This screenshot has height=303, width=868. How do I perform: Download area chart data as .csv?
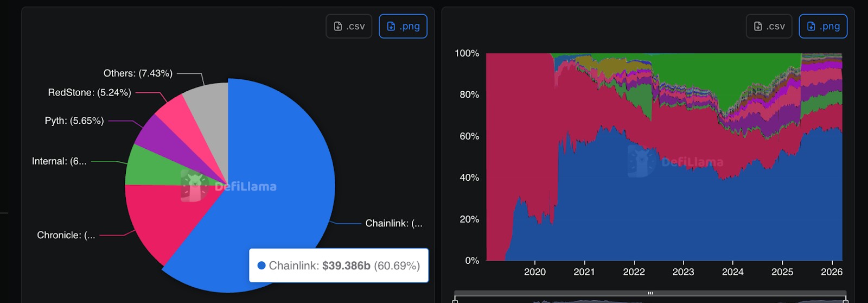click(769, 26)
